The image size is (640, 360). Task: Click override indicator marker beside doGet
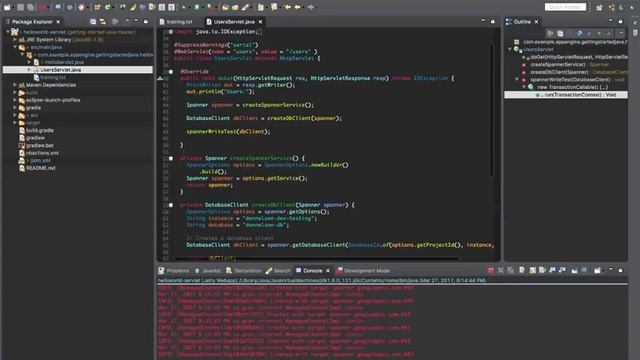(160, 78)
